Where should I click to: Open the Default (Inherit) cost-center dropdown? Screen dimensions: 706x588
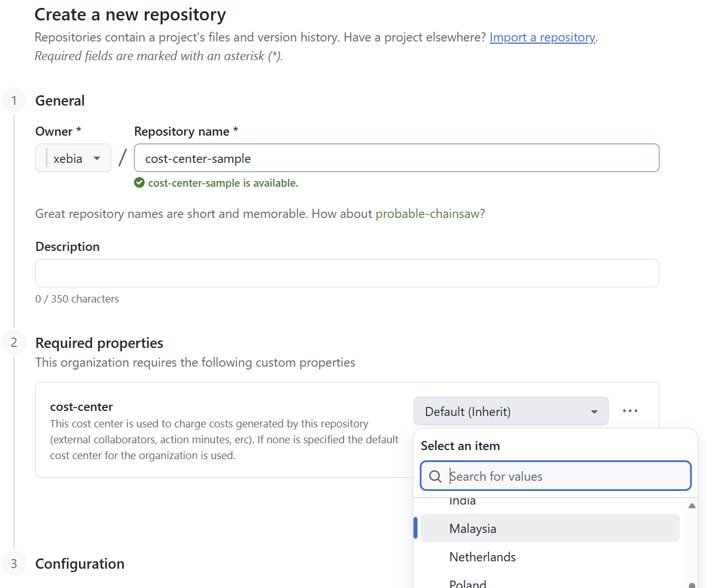click(511, 411)
